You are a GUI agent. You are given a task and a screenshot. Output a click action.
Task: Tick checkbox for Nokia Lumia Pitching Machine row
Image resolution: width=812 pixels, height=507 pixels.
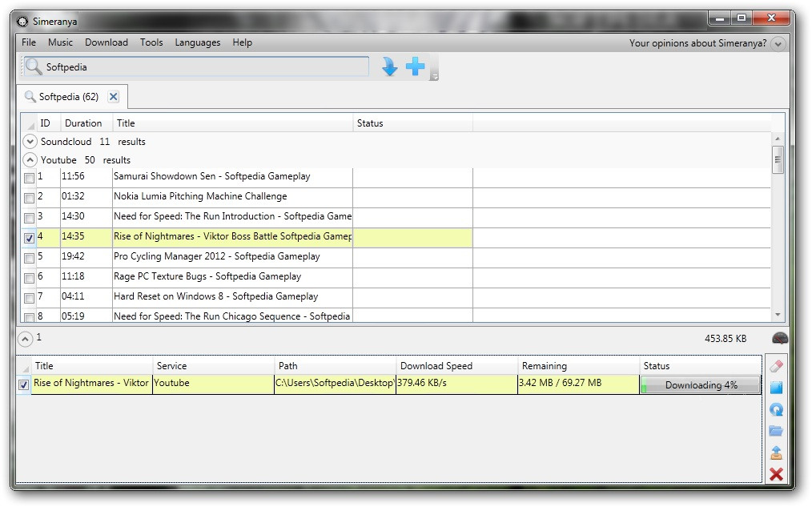tap(30, 198)
